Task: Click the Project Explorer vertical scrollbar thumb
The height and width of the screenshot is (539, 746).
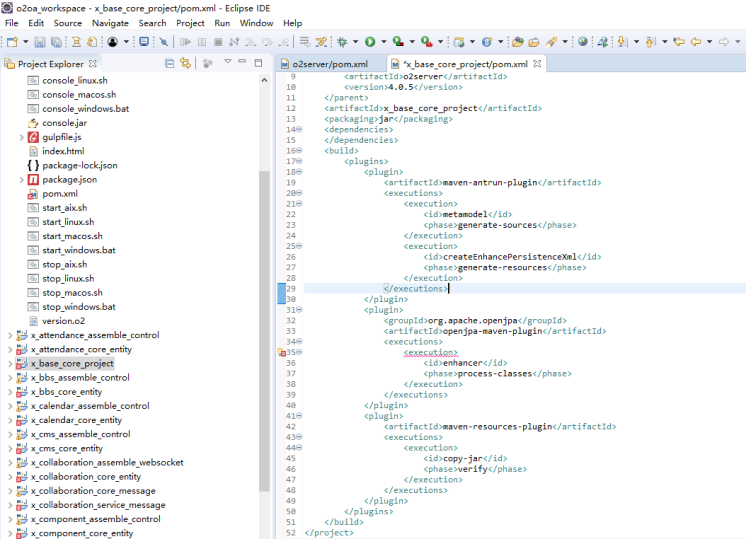Action: click(x=265, y=331)
